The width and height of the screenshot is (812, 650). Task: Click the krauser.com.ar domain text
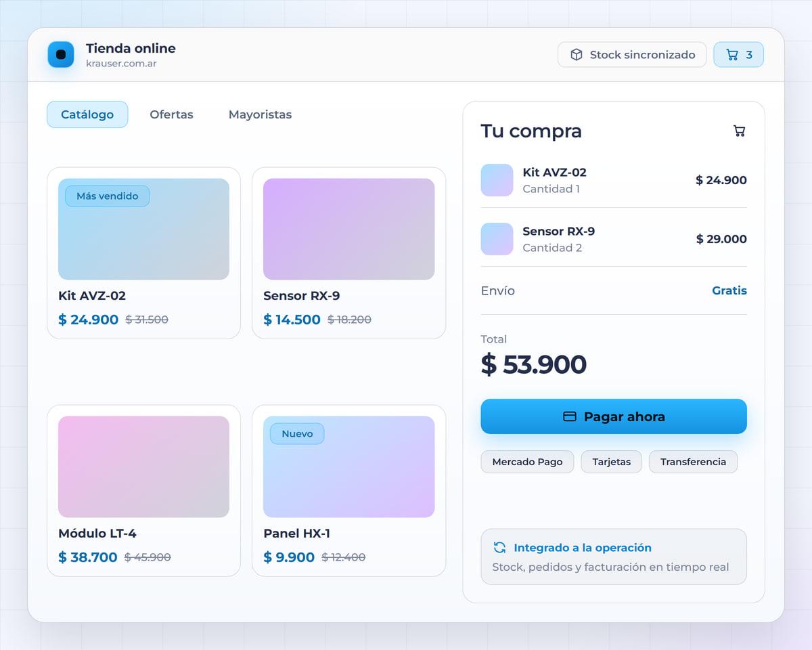[121, 64]
